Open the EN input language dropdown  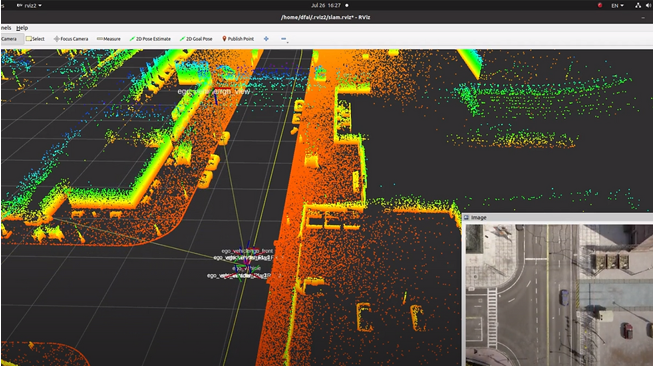coord(617,5)
